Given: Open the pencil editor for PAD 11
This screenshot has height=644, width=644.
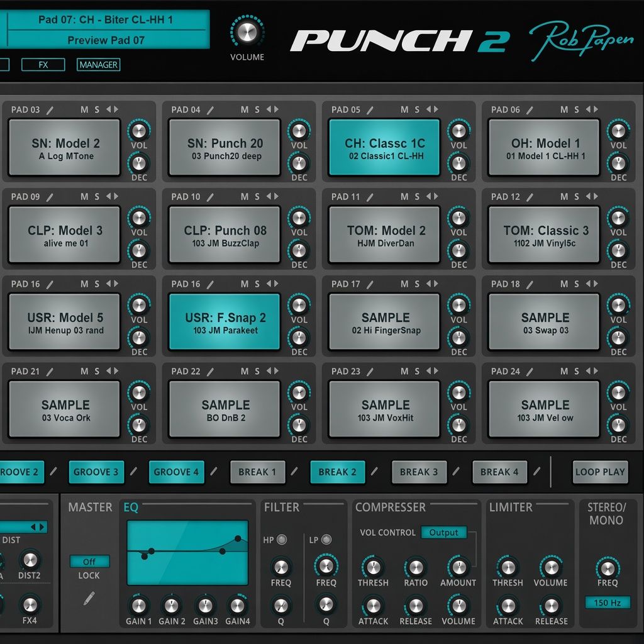Looking at the screenshot, I should (370, 197).
